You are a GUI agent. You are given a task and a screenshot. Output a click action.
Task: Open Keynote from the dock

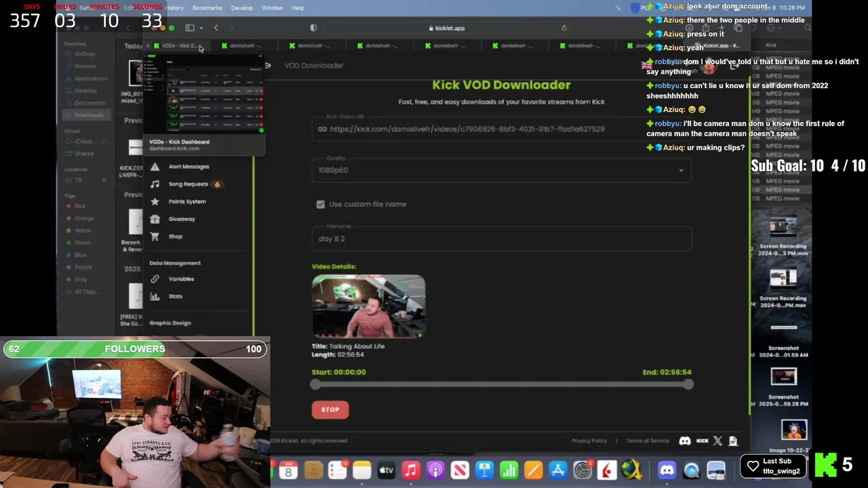pos(484,470)
